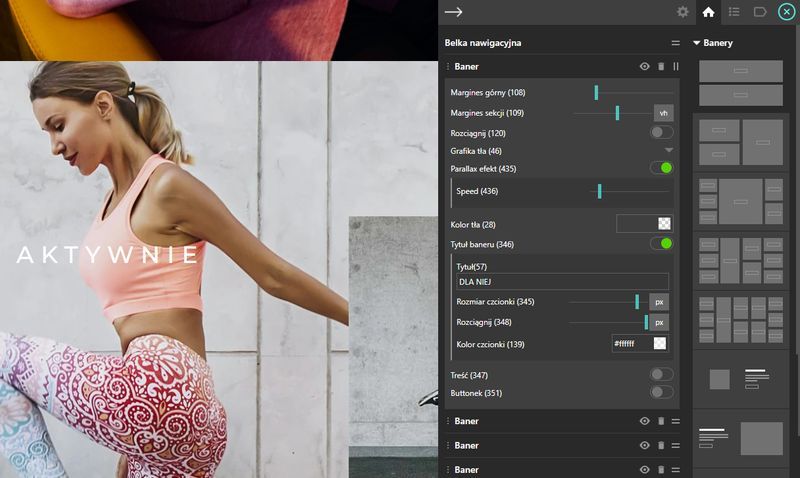Viewport: 800px width, 478px height.
Task: Expand the Grafika tła dropdown arrow
Action: coord(669,150)
